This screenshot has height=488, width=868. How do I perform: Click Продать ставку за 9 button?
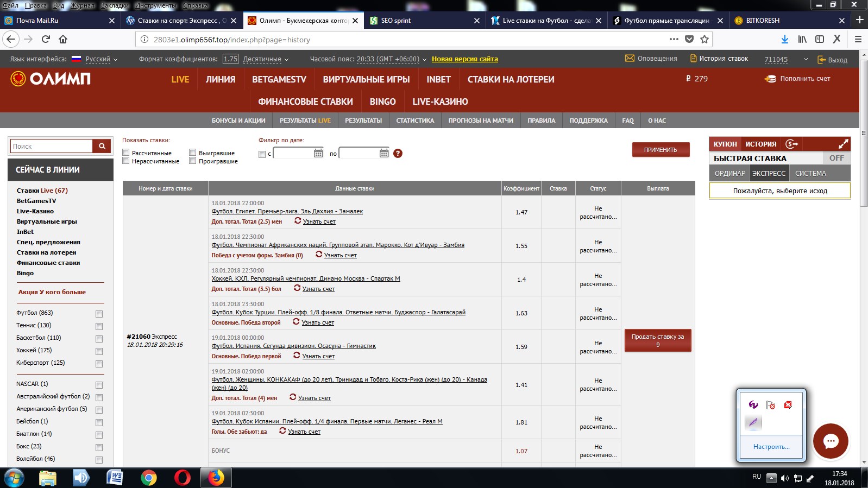[658, 340]
